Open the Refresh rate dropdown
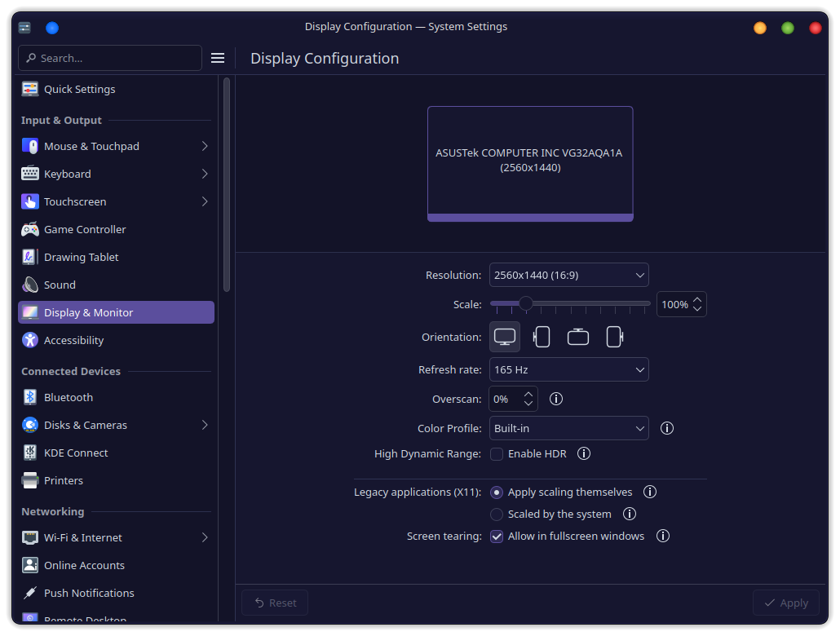 pos(569,369)
